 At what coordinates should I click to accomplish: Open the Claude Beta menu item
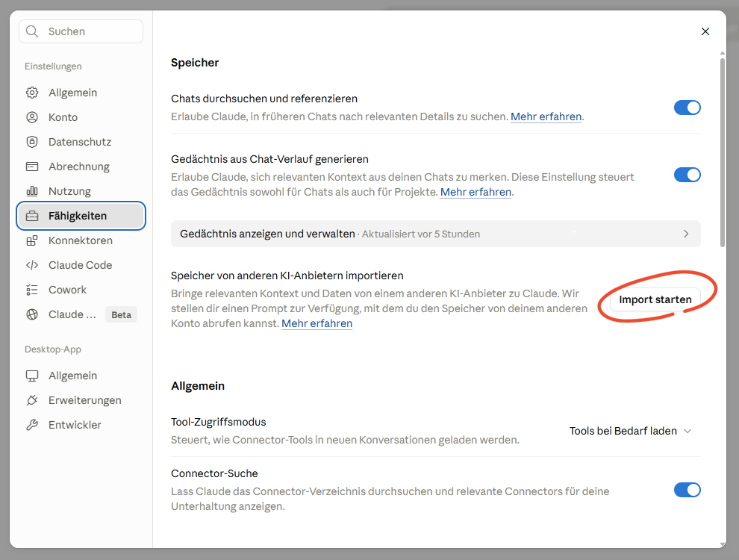coord(81,314)
